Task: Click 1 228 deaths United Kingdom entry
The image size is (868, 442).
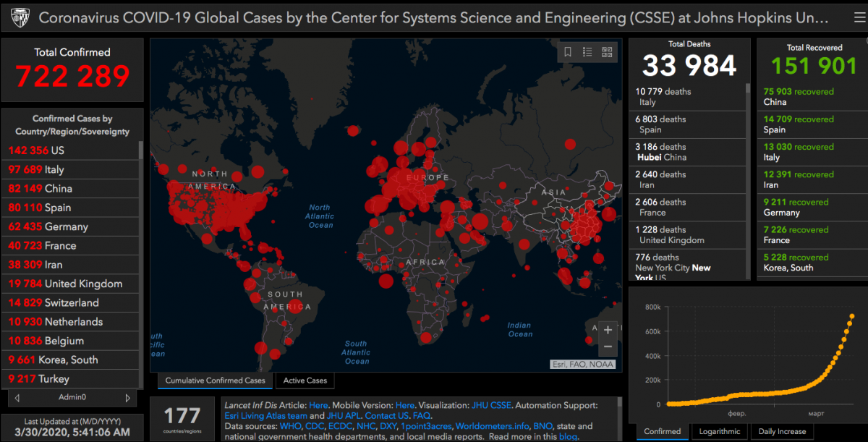Action: (x=687, y=235)
